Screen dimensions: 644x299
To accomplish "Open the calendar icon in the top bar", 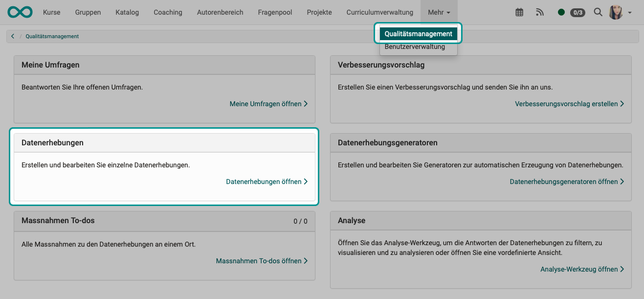I will [519, 12].
